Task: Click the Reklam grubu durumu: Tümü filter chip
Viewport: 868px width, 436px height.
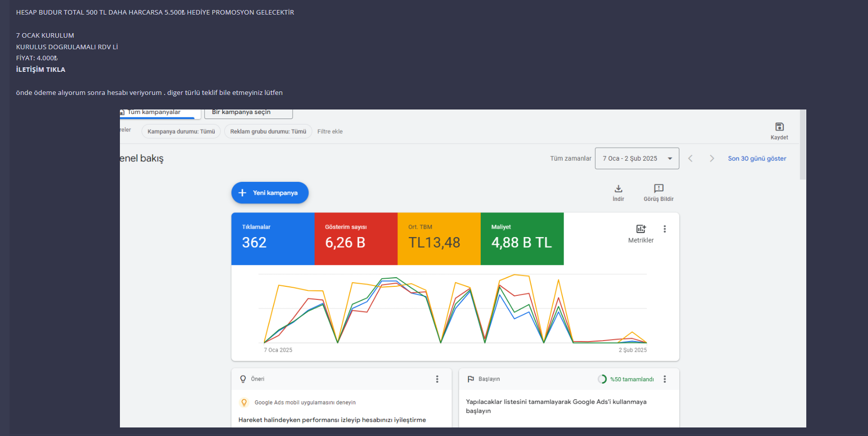Action: [268, 131]
